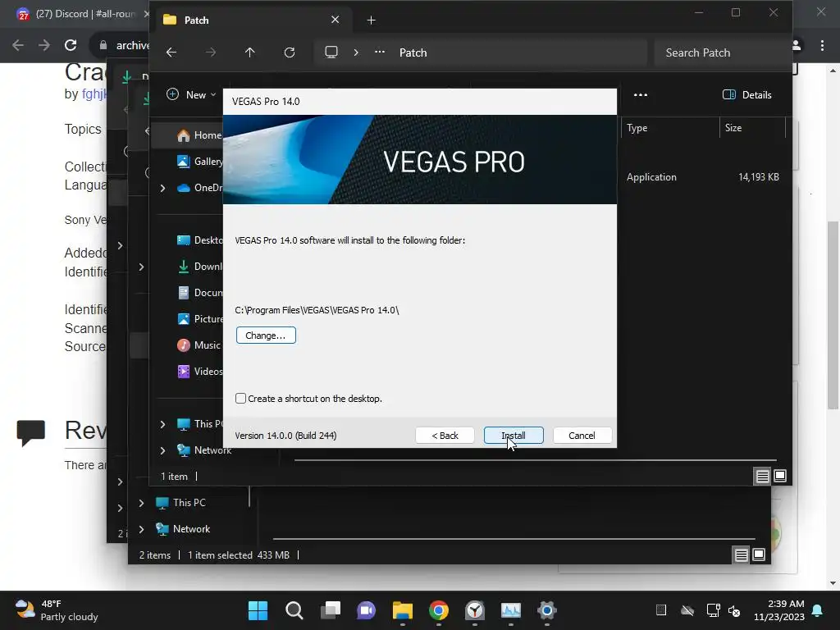This screenshot has height=630, width=840.
Task: Enable Create a shortcut on the desktop
Action: tap(240, 399)
